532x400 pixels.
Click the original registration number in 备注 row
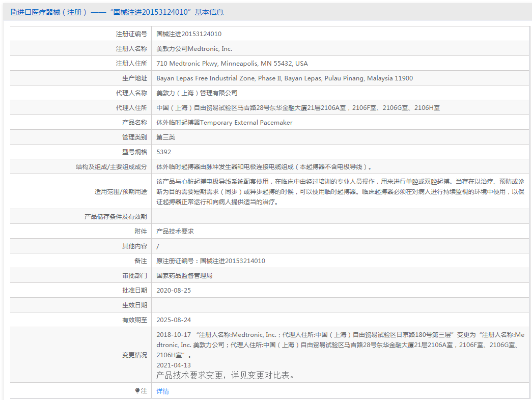210,261
